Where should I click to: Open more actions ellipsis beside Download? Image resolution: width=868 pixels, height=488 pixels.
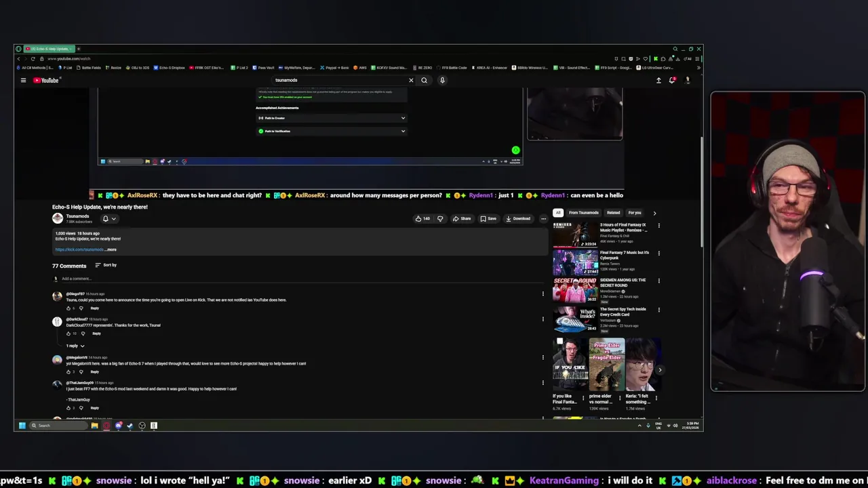543,218
